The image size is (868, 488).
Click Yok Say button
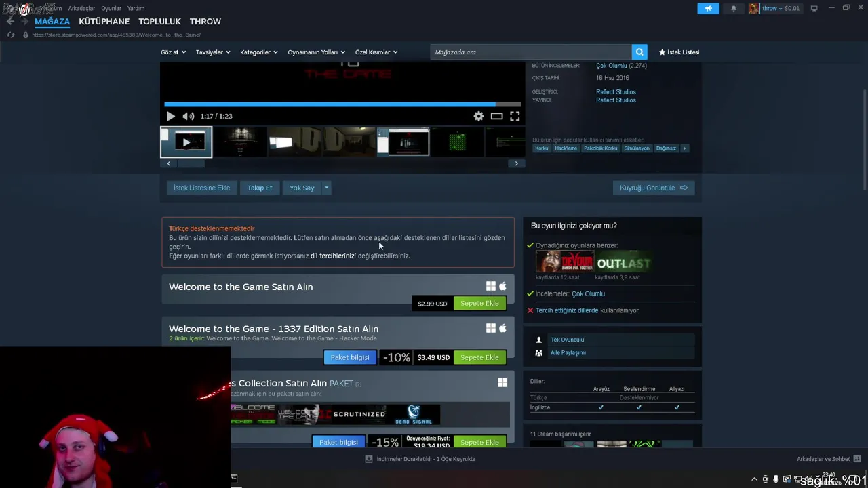tap(302, 188)
